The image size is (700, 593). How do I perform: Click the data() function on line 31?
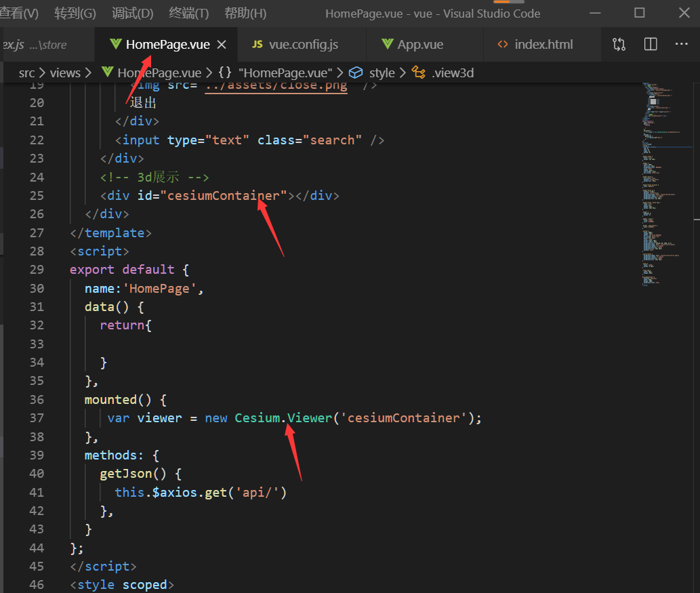pos(106,307)
